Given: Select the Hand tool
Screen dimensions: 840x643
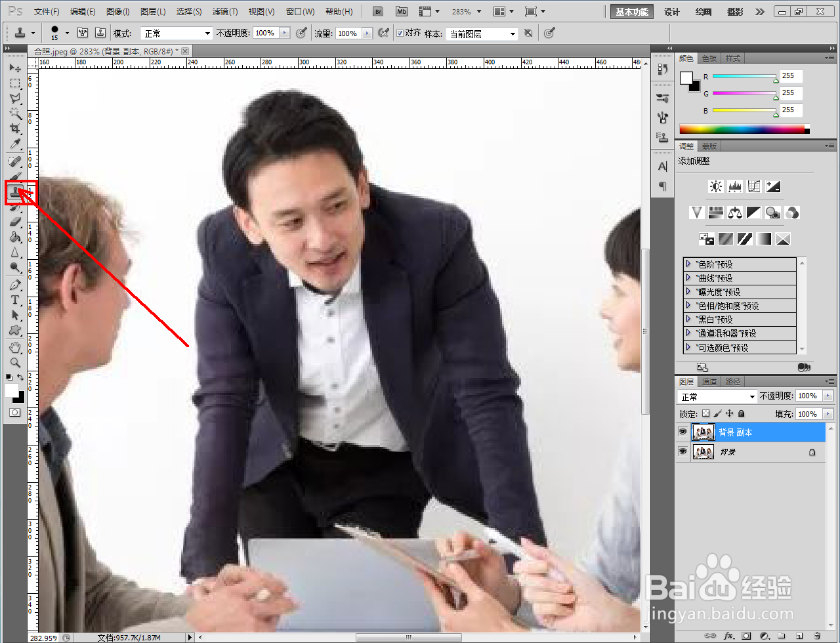Looking at the screenshot, I should (15, 347).
